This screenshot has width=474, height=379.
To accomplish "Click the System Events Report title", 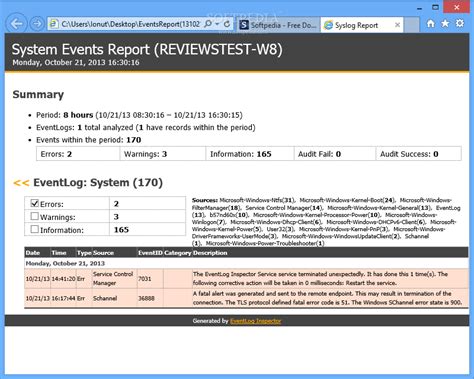I will click(x=147, y=49).
